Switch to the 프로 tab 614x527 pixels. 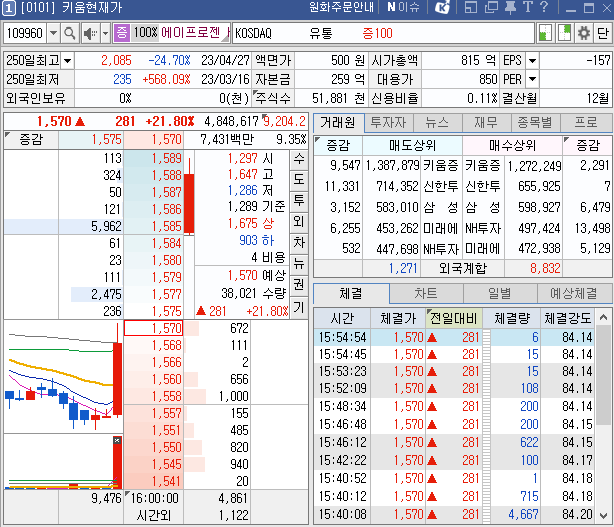(586, 123)
